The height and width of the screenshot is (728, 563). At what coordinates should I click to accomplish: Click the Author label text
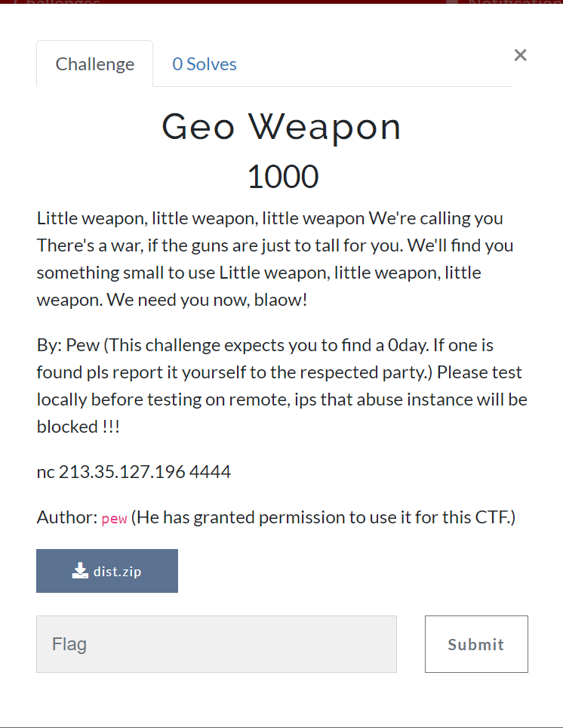66,517
